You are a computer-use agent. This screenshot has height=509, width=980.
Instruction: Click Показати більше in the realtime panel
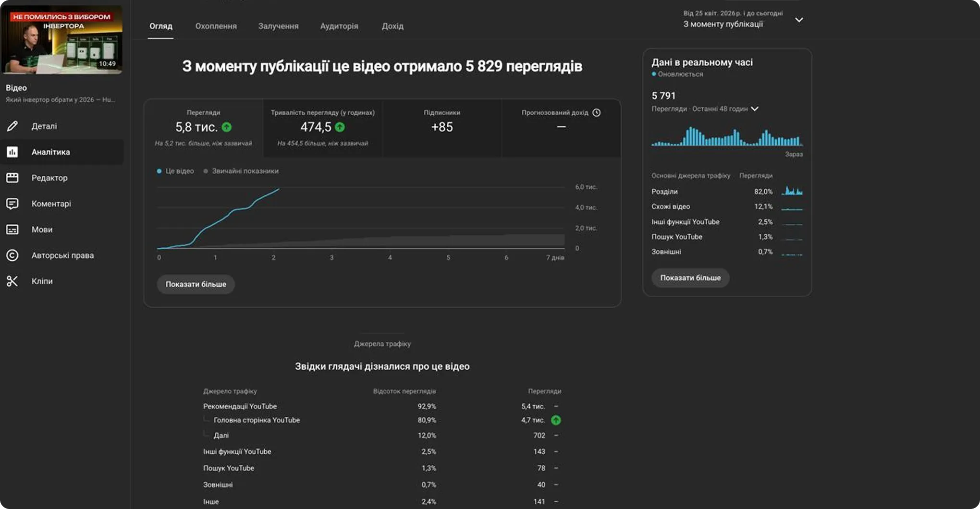click(x=690, y=278)
